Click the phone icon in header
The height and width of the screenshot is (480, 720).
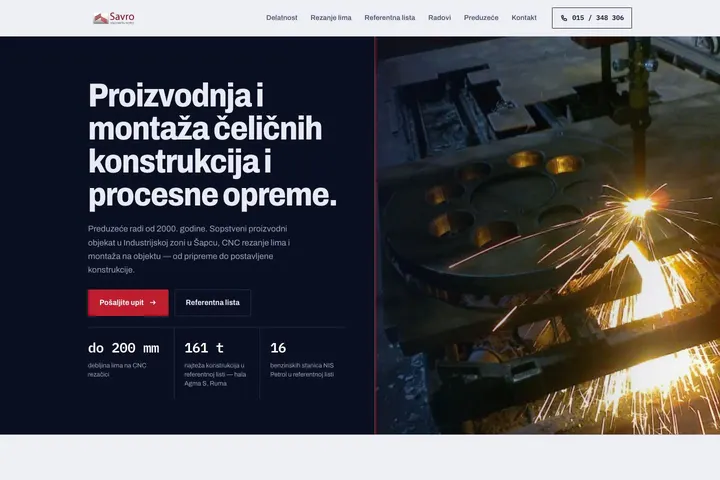(564, 18)
